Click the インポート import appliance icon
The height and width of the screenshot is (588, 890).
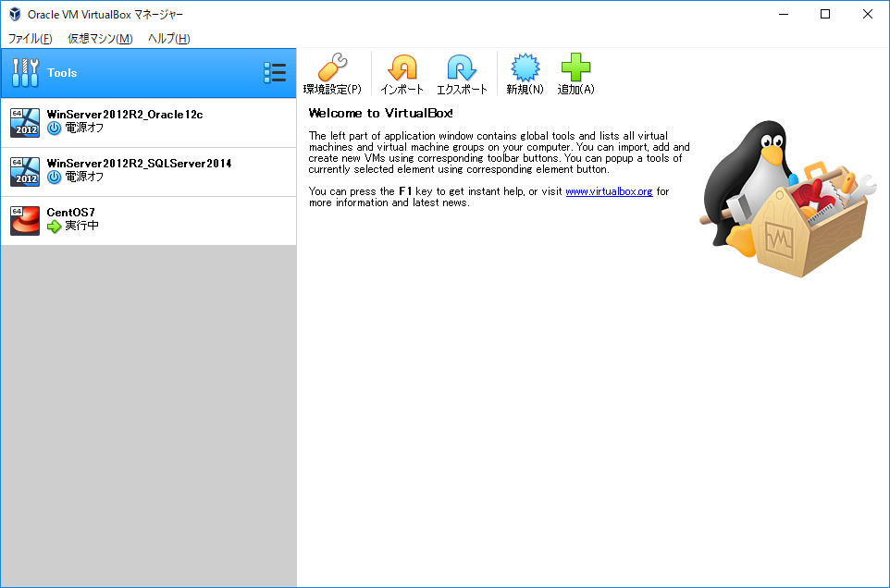(402, 68)
